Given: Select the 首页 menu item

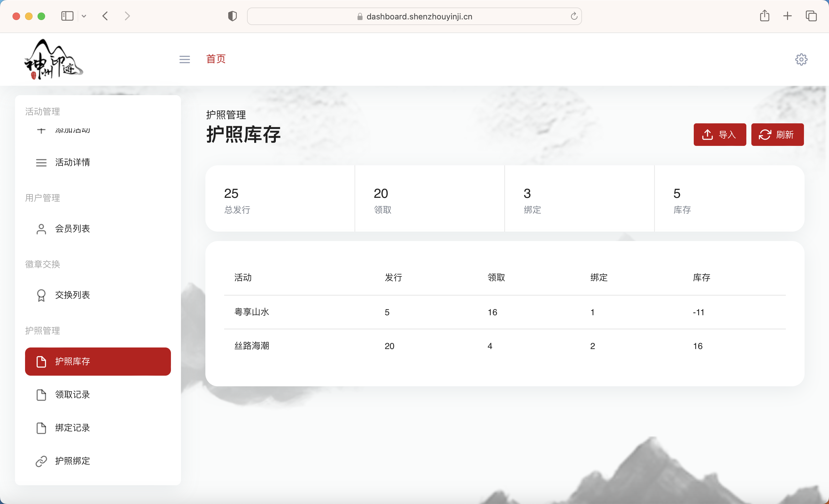Looking at the screenshot, I should coord(216,59).
